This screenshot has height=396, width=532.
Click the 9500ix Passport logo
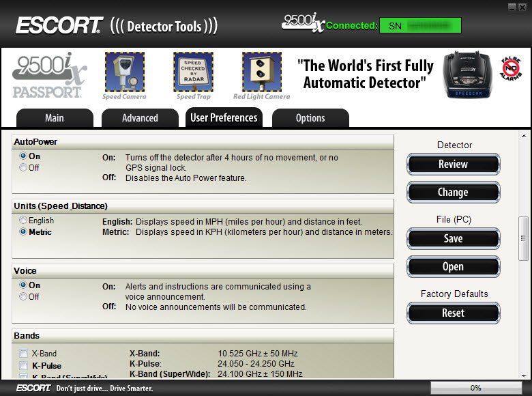point(49,76)
